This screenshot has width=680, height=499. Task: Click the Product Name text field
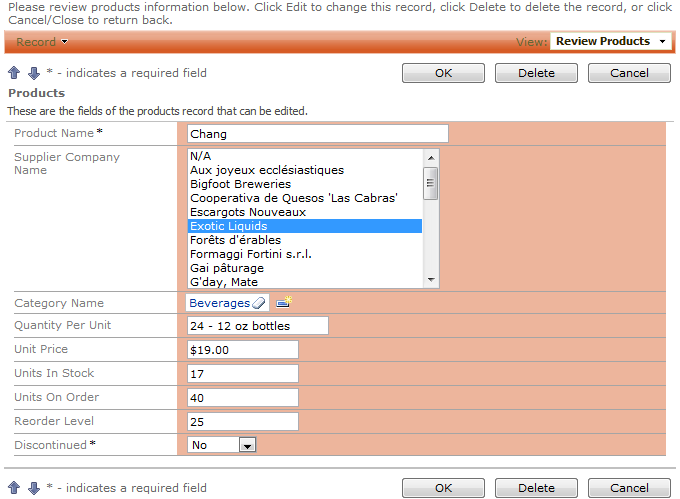[x=318, y=134]
